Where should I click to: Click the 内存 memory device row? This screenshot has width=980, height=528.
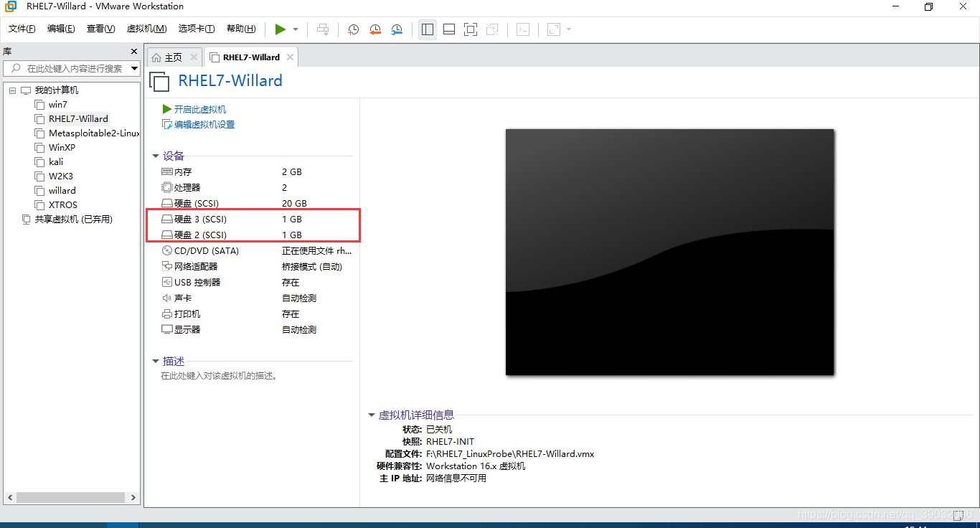(x=257, y=172)
